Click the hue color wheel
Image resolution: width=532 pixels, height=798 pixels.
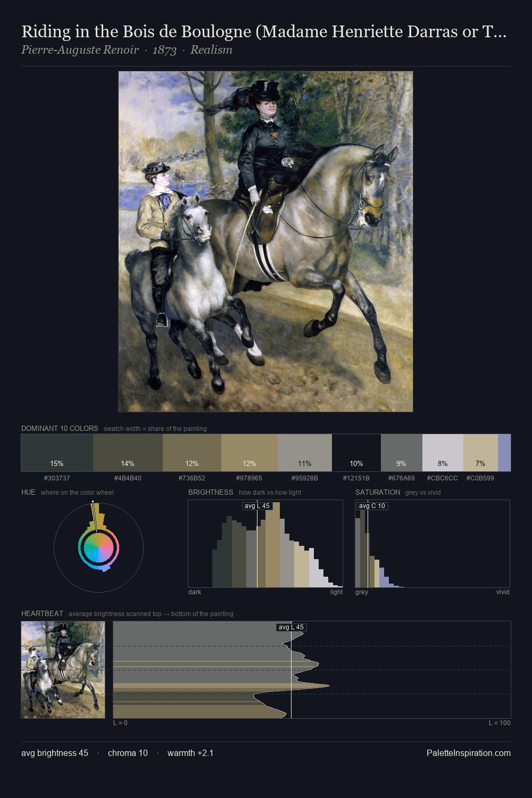click(x=98, y=547)
